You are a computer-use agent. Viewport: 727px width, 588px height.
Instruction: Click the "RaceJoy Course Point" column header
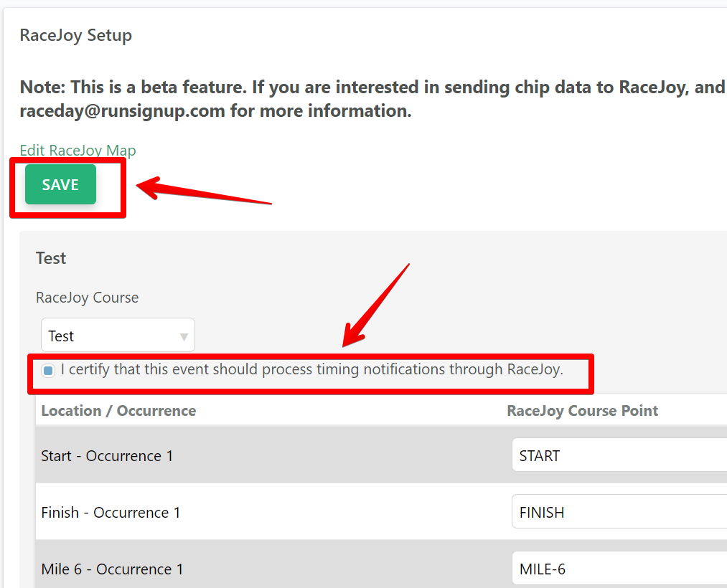click(582, 411)
